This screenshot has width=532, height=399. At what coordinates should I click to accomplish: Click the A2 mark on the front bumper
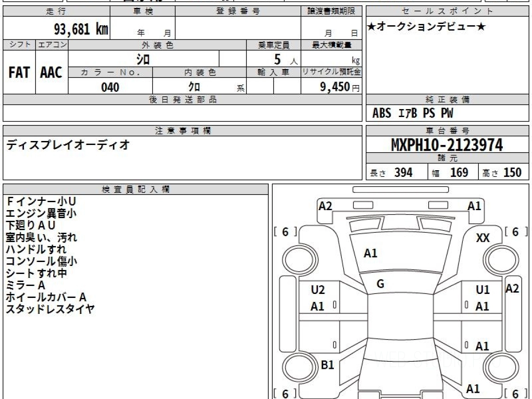pos(325,206)
